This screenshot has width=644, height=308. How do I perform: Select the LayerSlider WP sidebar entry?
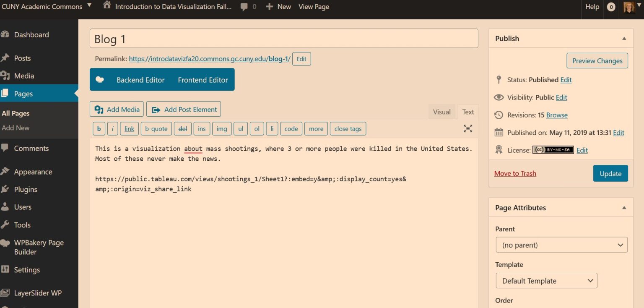tap(39, 292)
